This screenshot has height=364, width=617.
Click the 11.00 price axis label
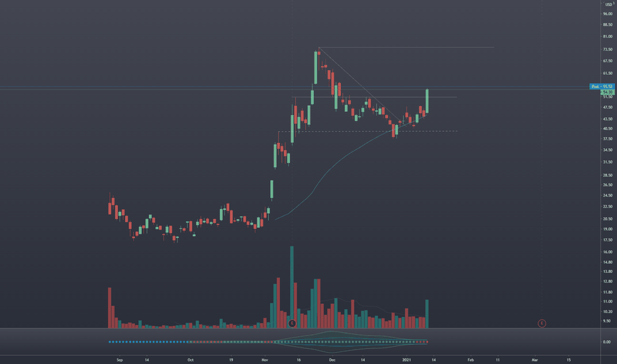tap(608, 301)
